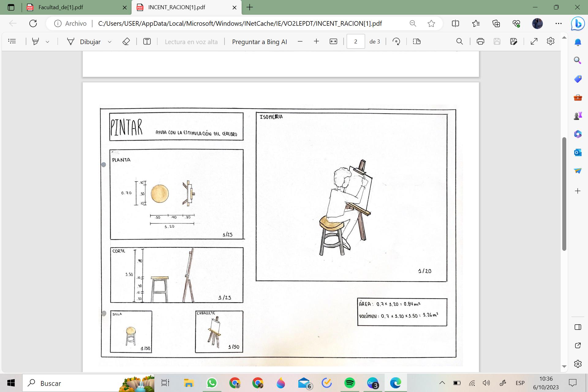Image resolution: width=588 pixels, height=392 pixels.
Task: Print the PDF document
Action: [x=480, y=41]
